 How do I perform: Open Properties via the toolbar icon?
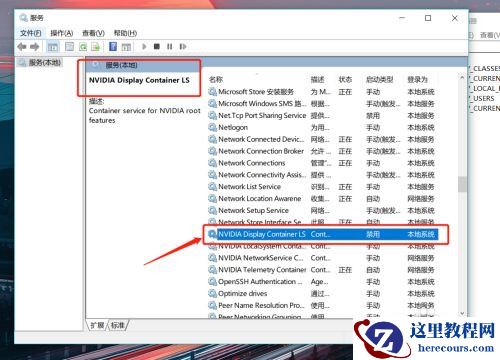click(x=70, y=47)
